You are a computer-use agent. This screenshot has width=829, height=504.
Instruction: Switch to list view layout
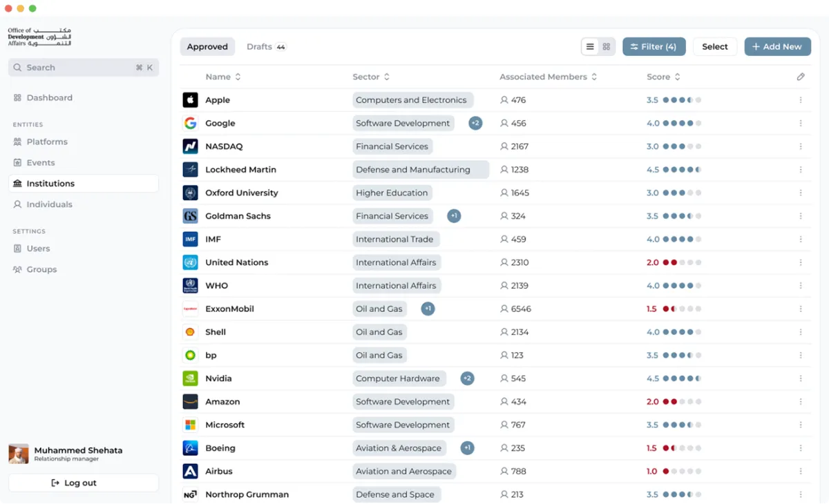pyautogui.click(x=590, y=46)
